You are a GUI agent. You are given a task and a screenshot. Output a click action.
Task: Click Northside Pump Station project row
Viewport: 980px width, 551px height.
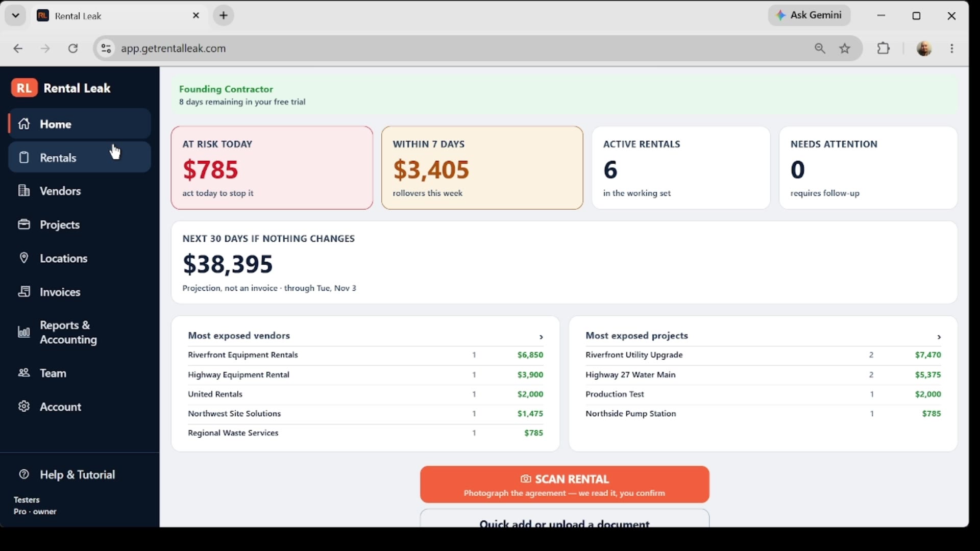point(763,414)
